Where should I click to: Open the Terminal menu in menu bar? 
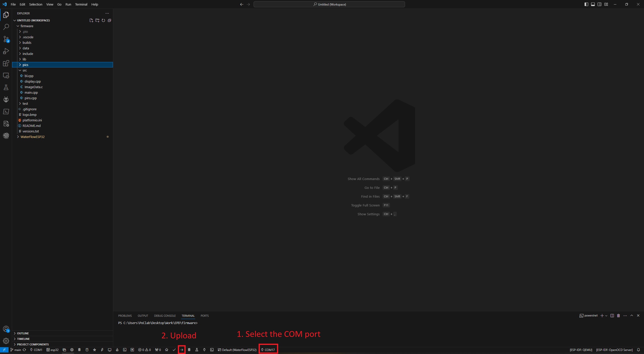click(x=81, y=4)
